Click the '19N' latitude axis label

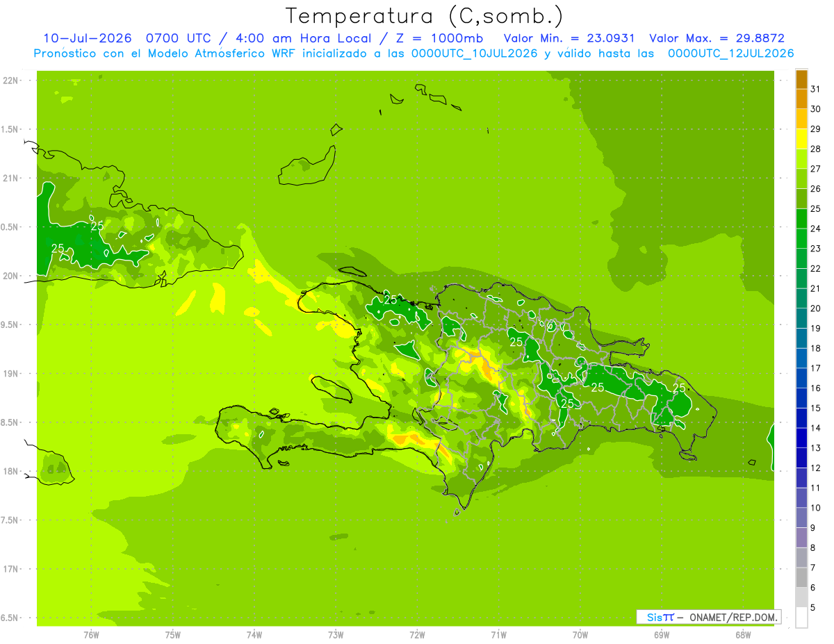(11, 374)
